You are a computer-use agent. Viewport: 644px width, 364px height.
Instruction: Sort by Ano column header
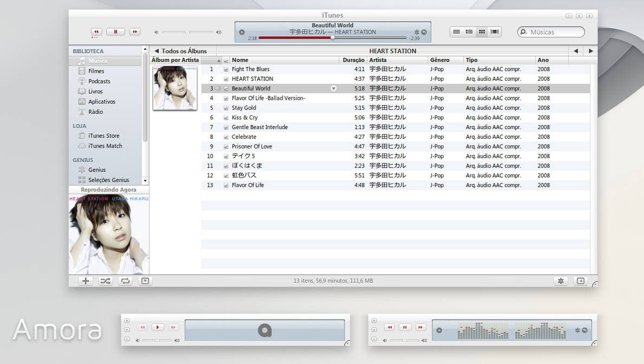[552, 60]
